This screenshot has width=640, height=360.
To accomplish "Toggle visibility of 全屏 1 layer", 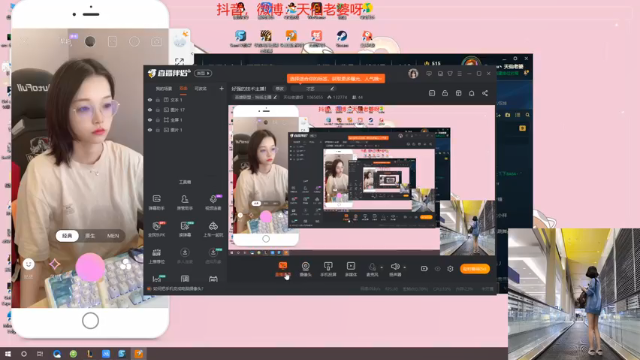I will pos(150,120).
